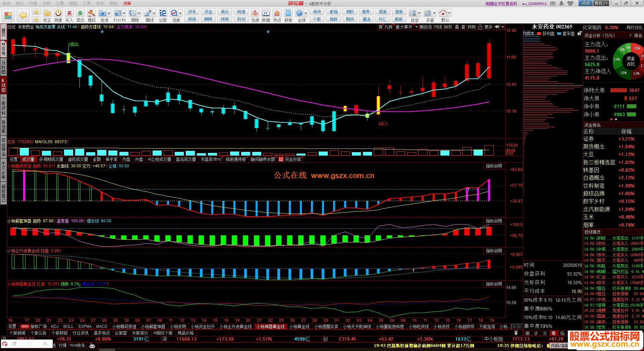Click the 资金 toolbar button
The width and height of the screenshot is (644, 351).
click(208, 12)
